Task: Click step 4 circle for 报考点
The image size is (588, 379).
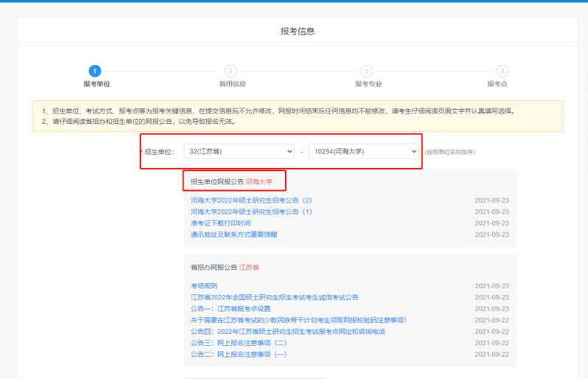Action: 502,71
